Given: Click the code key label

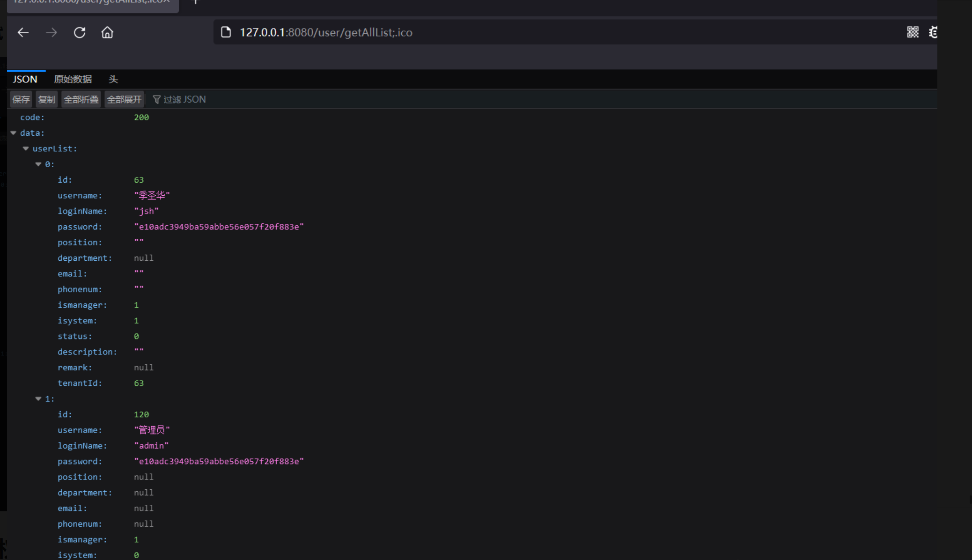Looking at the screenshot, I should [32, 118].
